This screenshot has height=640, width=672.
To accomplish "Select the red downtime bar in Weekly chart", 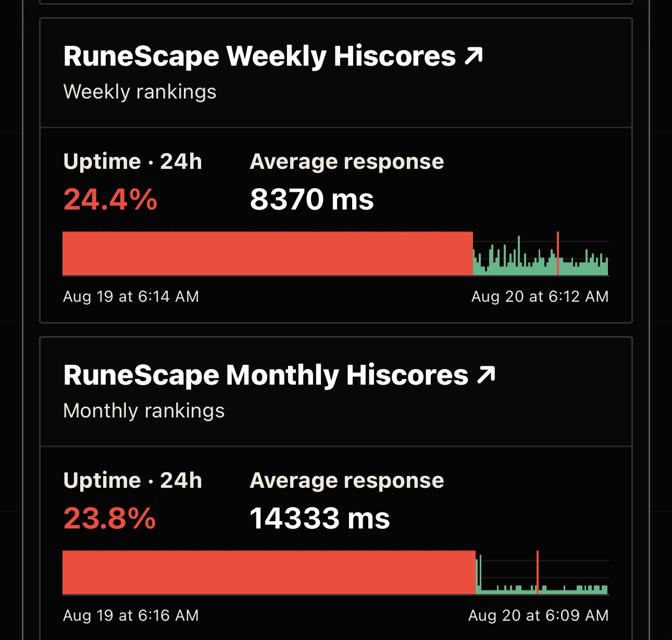I will 268,253.
